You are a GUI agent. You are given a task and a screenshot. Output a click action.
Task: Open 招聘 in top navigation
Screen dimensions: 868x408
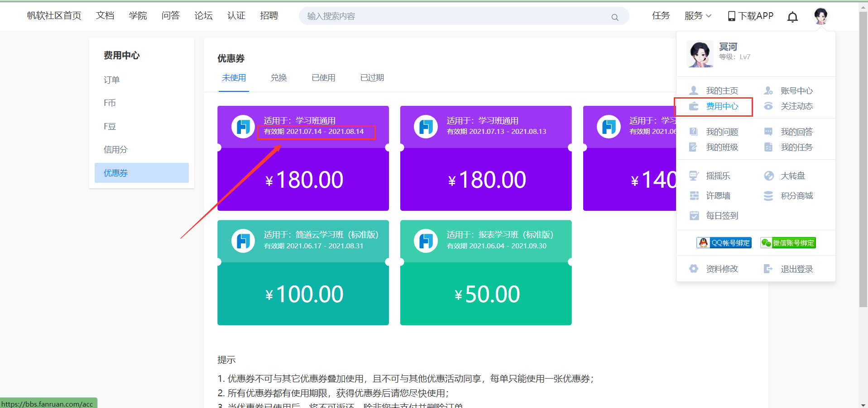pos(269,16)
